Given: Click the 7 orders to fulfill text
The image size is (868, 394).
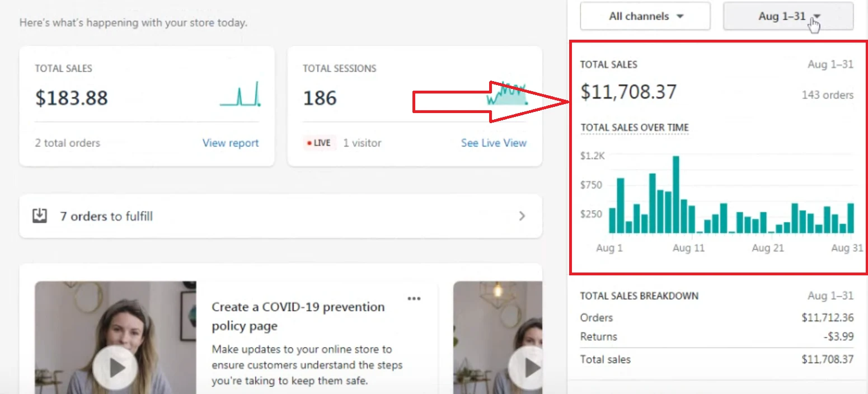Looking at the screenshot, I should coord(106,216).
